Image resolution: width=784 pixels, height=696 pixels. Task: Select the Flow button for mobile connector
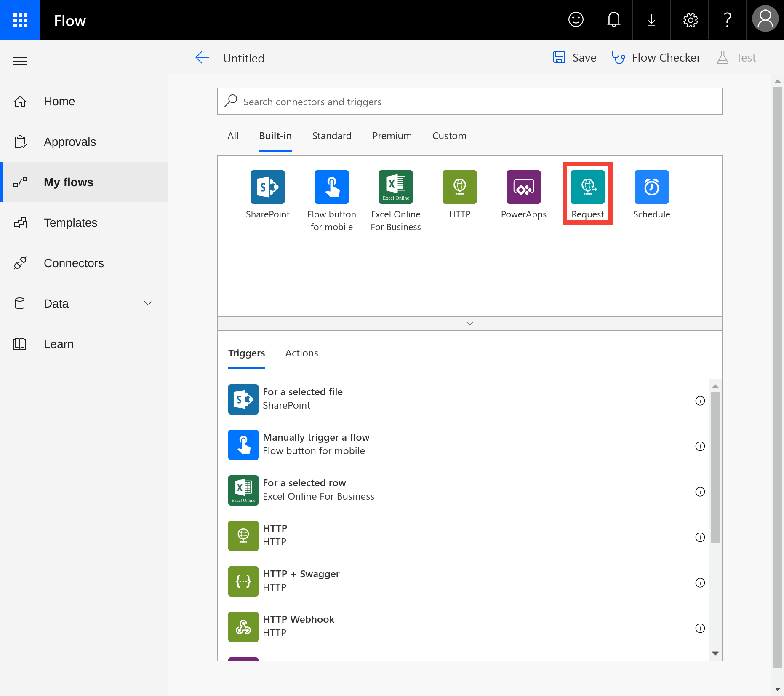pos(331,187)
